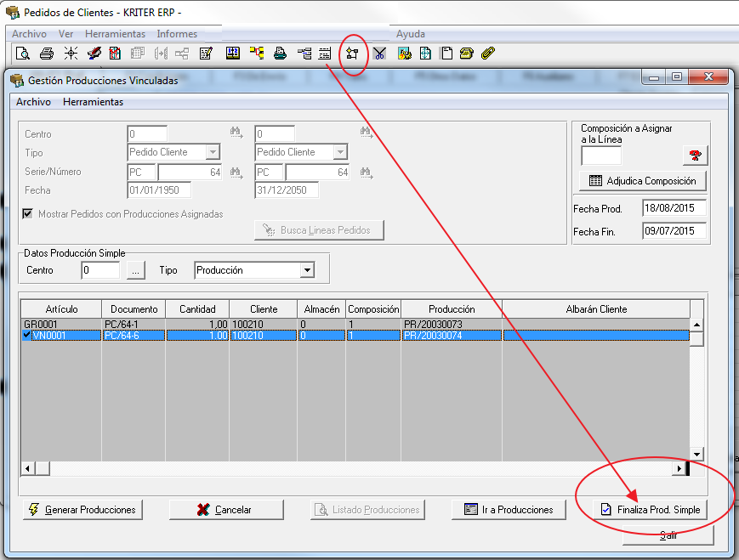Click Ir a Producciones button
Viewport: 739px width, 560px height.
509,510
